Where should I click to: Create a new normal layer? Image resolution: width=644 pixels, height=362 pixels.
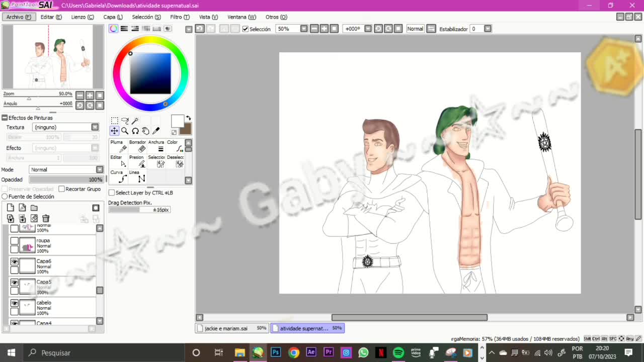[x=10, y=208]
